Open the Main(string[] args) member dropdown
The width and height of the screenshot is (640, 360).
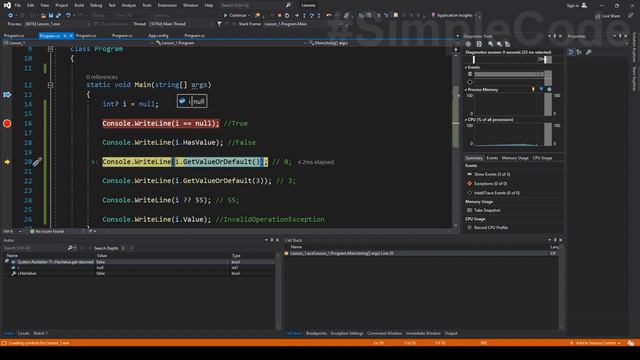click(x=384, y=43)
